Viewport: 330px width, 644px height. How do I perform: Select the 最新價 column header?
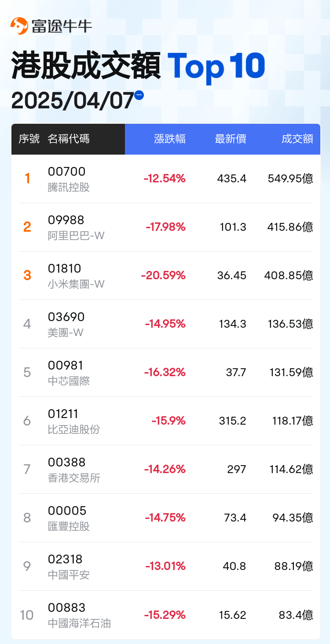click(x=230, y=139)
